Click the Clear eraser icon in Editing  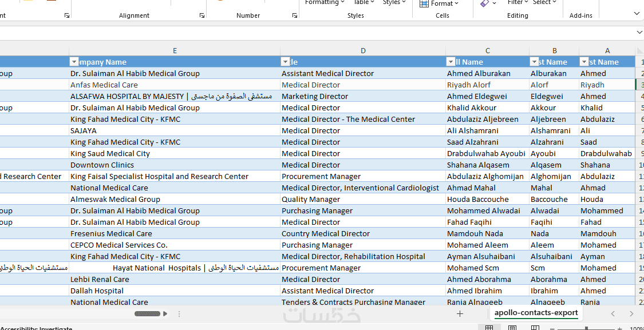(485, 3)
